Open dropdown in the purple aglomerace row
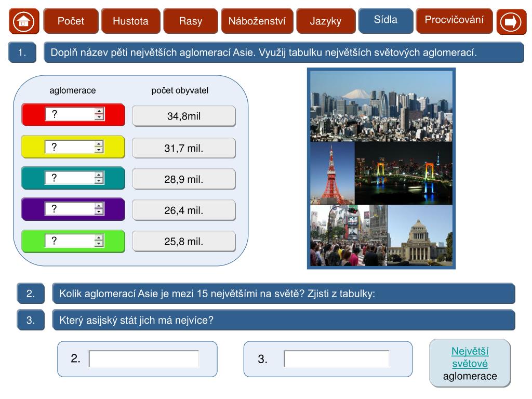This screenshot has height=399, width=532. [74, 209]
